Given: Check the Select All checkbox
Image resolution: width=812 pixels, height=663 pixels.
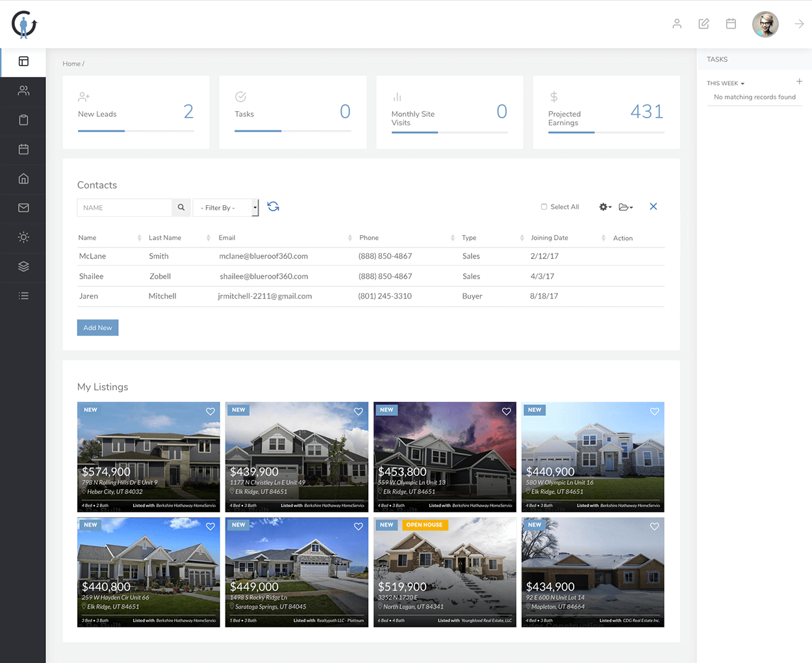Looking at the screenshot, I should pos(544,207).
